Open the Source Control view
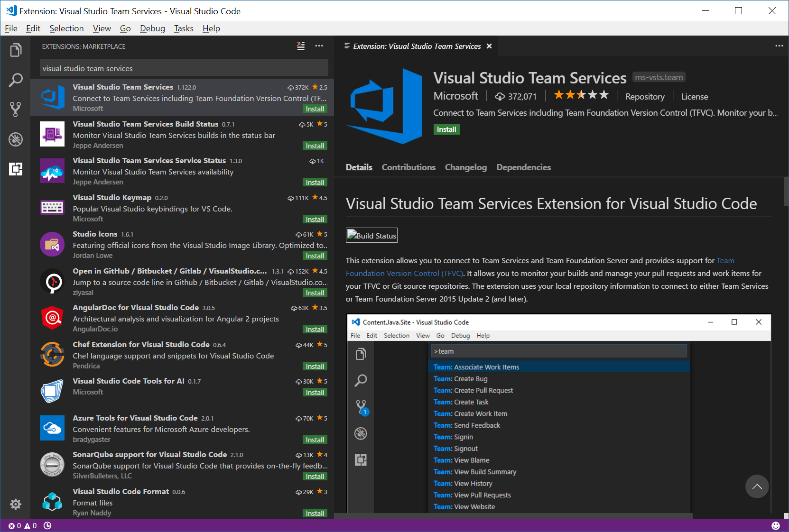 [x=16, y=109]
